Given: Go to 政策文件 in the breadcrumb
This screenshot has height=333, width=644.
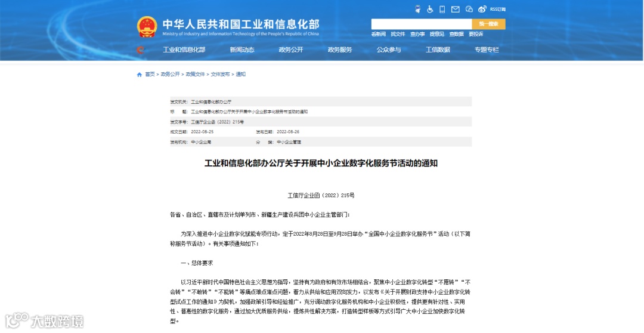Looking at the screenshot, I should (x=195, y=75).
